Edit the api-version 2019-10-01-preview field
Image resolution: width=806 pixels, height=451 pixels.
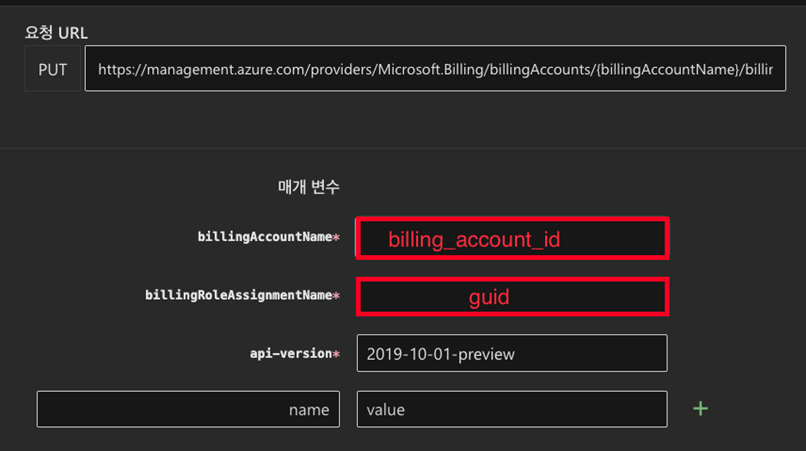(512, 353)
